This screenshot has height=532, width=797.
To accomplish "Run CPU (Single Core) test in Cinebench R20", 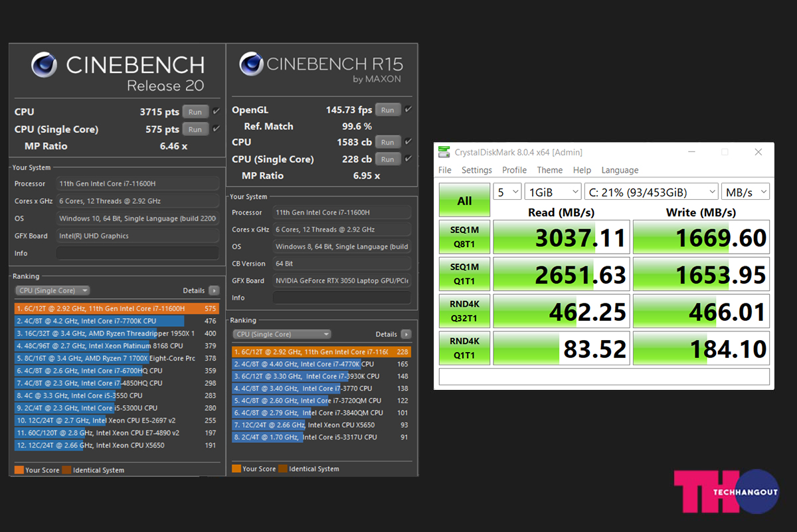I will coord(195,130).
